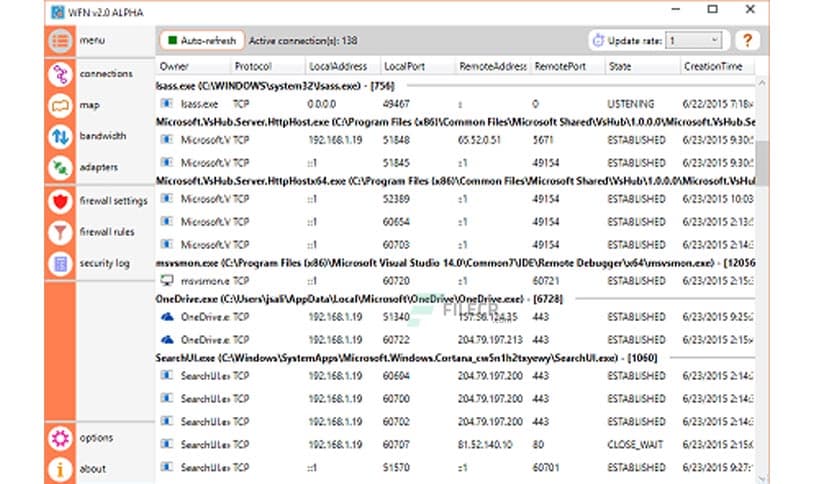Image resolution: width=836 pixels, height=484 pixels.
Task: Open the Update rate dropdown
Action: (x=694, y=41)
